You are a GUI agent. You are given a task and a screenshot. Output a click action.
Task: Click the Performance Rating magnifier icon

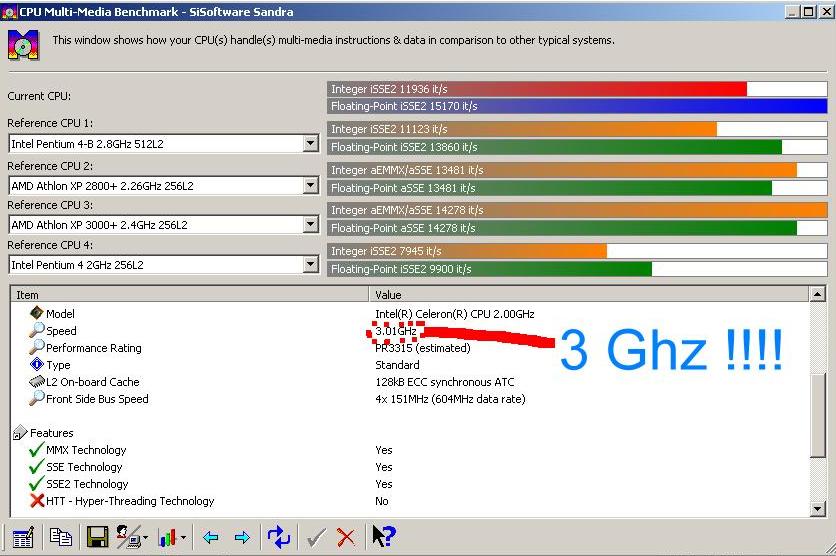(x=37, y=347)
